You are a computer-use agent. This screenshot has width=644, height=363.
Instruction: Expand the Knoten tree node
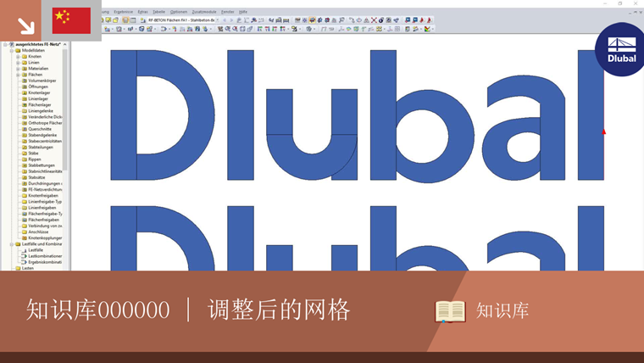18,56
